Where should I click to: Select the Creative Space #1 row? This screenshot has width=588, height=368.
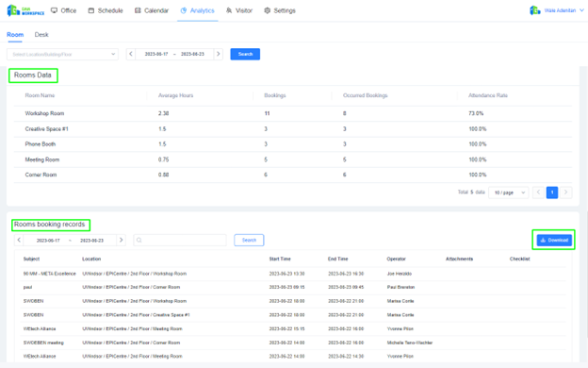click(293, 128)
